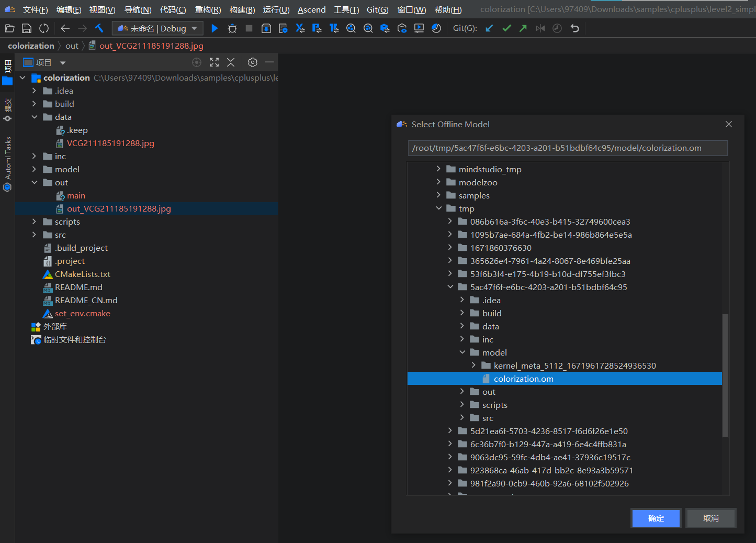Click 1671860376630 folder in dialog

(501, 248)
